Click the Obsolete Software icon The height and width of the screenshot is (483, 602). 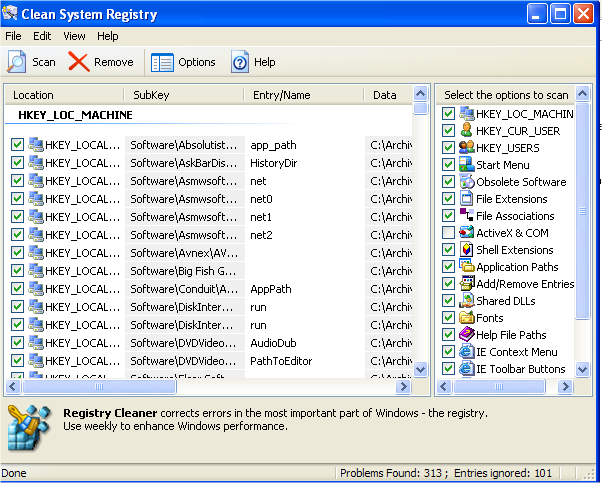[466, 181]
